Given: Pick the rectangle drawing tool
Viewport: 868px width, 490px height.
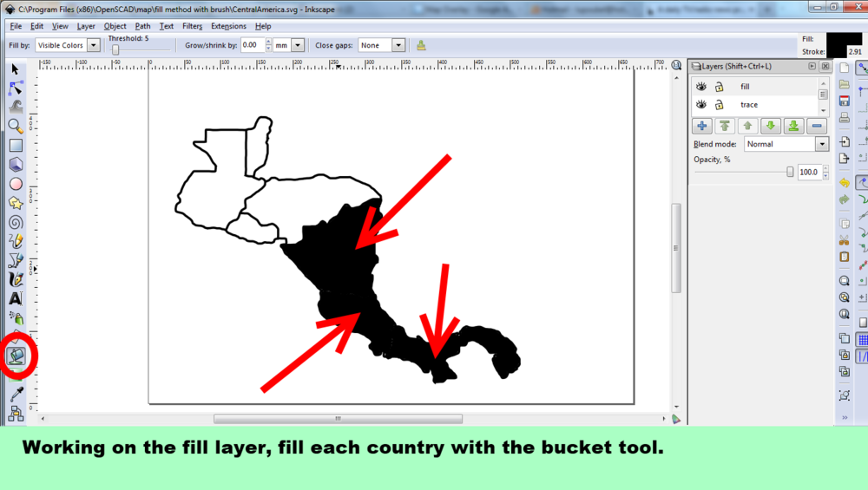Looking at the screenshot, I should coord(15,146).
